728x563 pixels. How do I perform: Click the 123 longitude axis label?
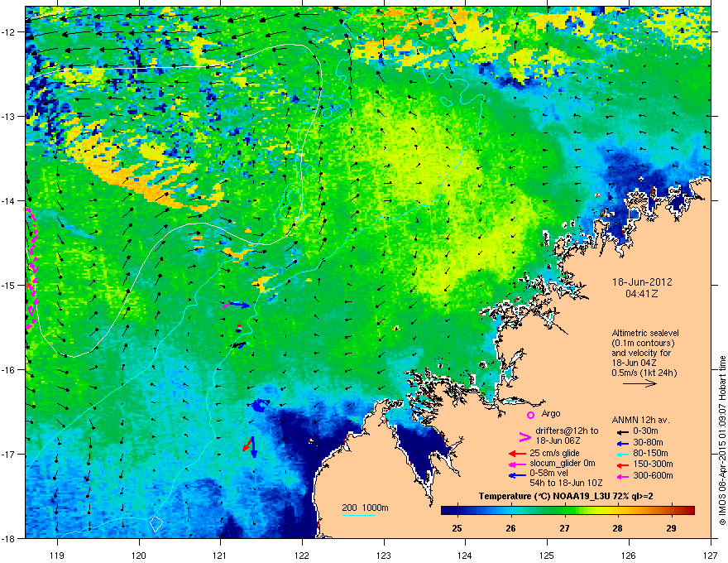[384, 555]
